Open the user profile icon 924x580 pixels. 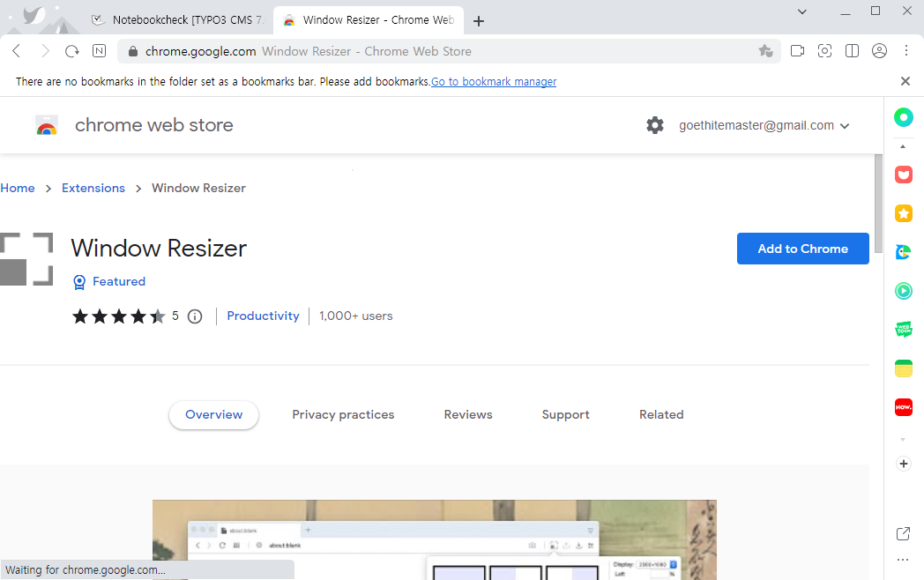879,51
